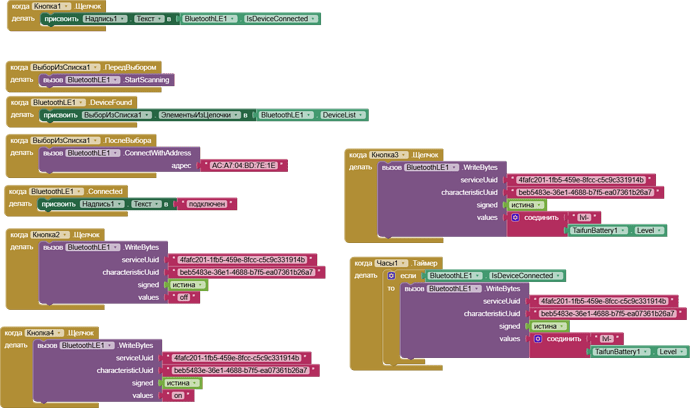The height and width of the screenshot is (408, 690).
Task: Open the Кнопка3 component dropdown
Action: 389,155
